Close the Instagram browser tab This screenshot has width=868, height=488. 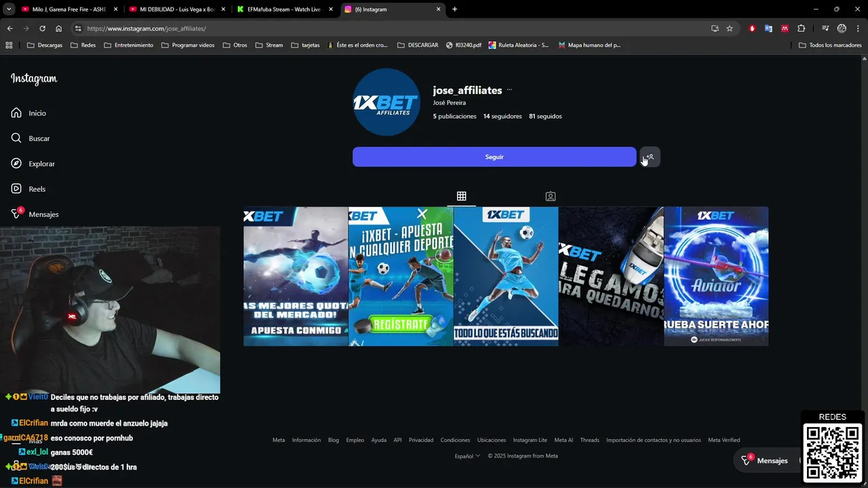pyautogui.click(x=439, y=9)
